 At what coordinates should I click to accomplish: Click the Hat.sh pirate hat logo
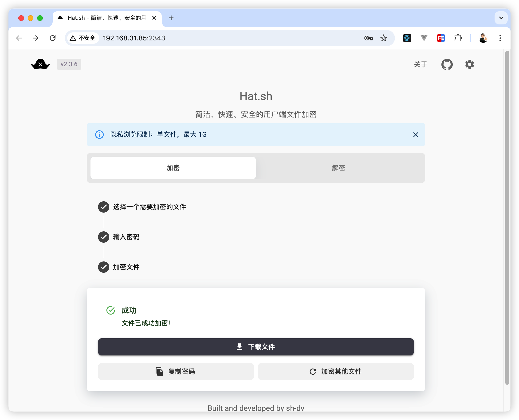40,64
